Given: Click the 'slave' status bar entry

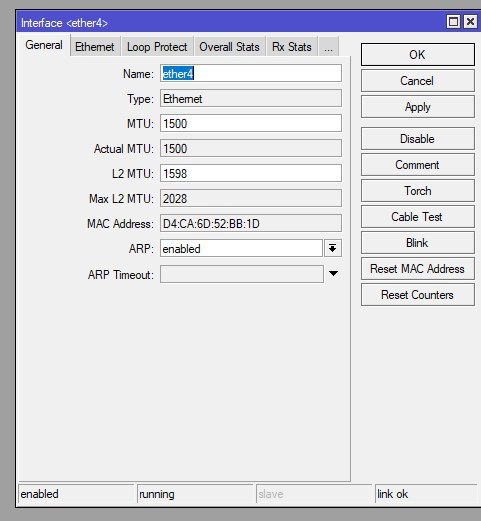Looking at the screenshot, I should (x=314, y=494).
